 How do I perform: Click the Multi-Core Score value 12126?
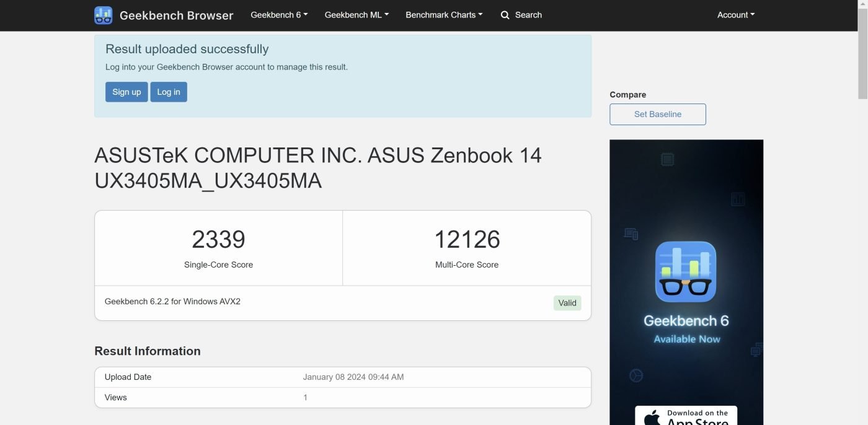pyautogui.click(x=467, y=239)
